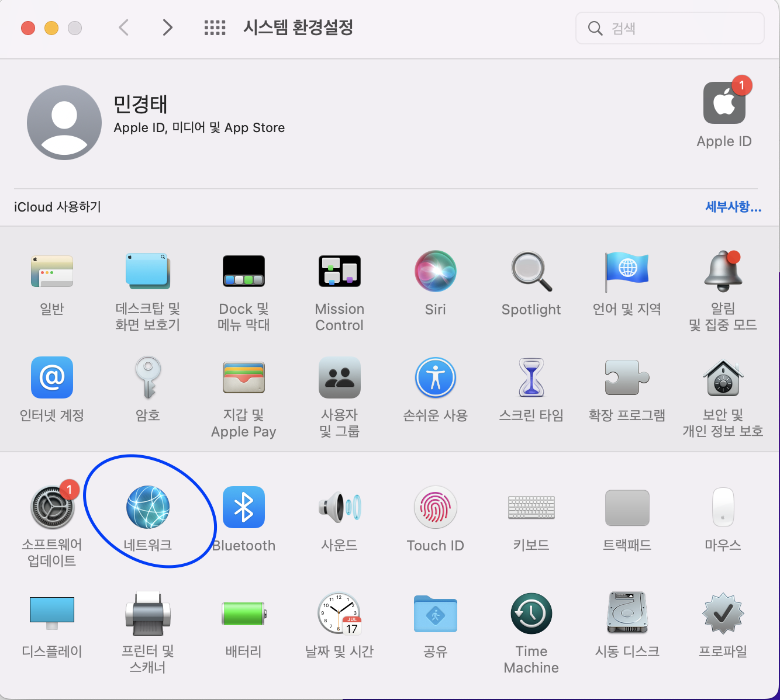Open the 일반 (General) preferences pane
The height and width of the screenshot is (700, 780).
pos(52,271)
